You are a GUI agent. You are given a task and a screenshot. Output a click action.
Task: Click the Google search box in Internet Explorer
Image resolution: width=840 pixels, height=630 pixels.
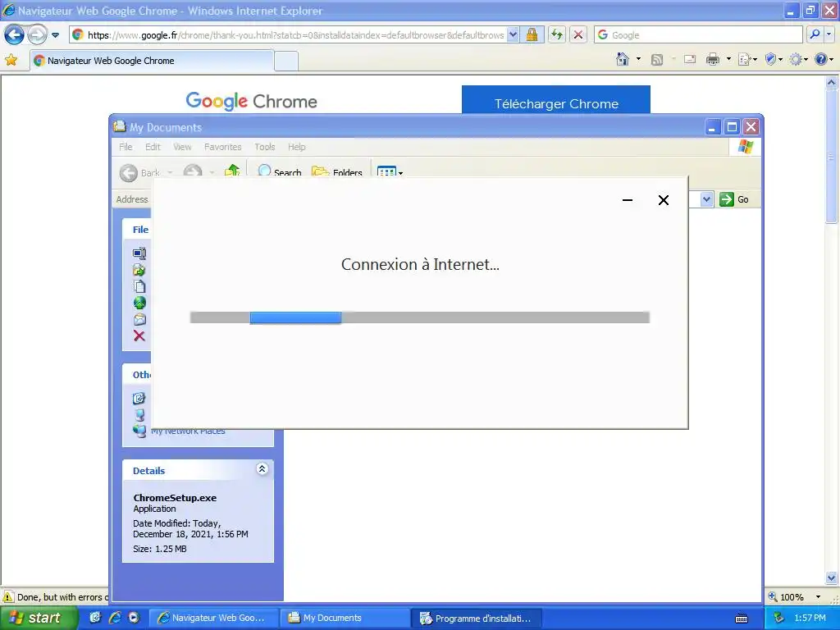(698, 34)
